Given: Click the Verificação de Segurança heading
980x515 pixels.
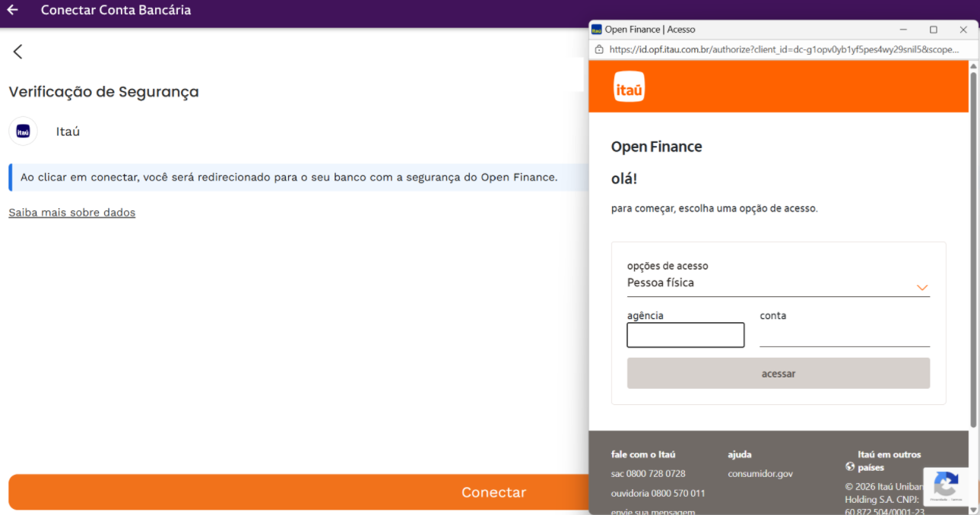Looking at the screenshot, I should [103, 92].
